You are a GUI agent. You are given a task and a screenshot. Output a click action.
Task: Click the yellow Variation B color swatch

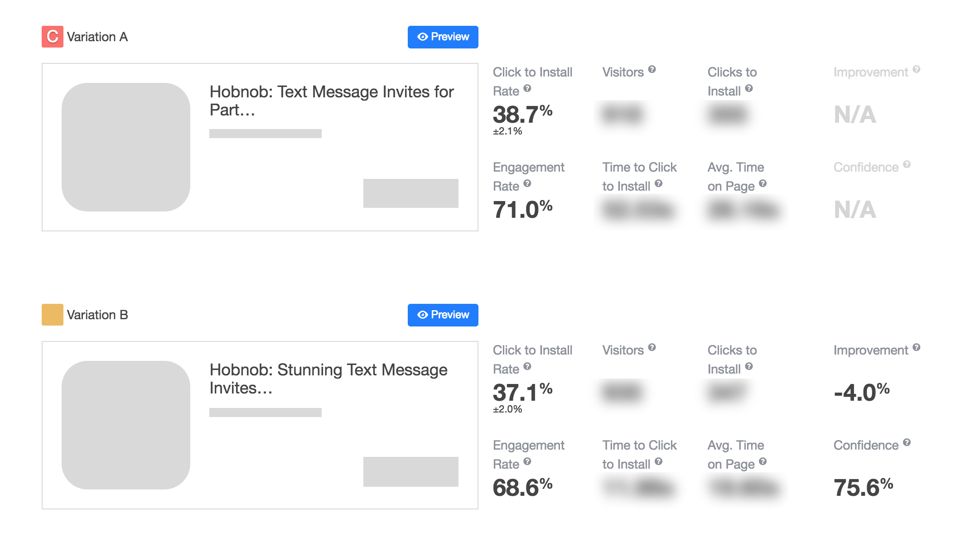(x=53, y=315)
